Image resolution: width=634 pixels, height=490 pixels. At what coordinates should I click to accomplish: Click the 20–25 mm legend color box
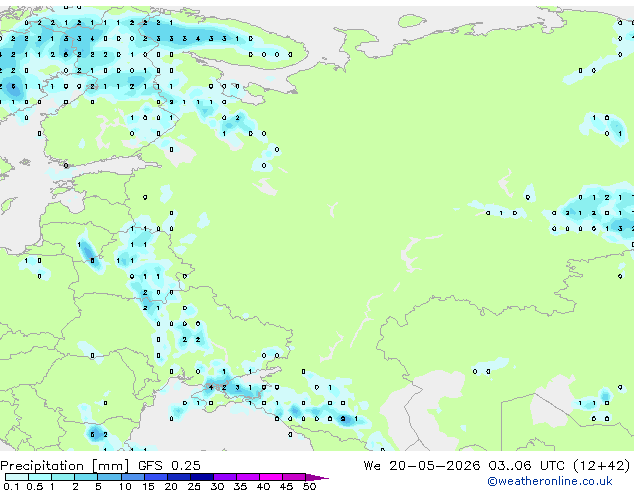point(179,477)
